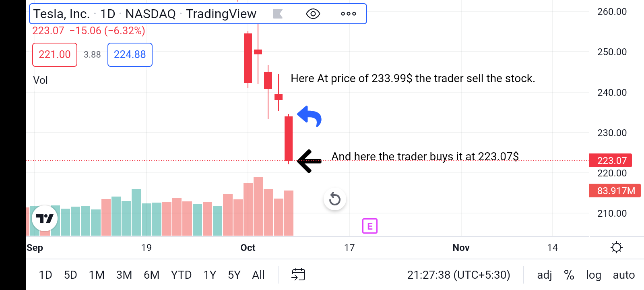
Task: Select the blue curved arrow annotation
Action: (x=310, y=116)
